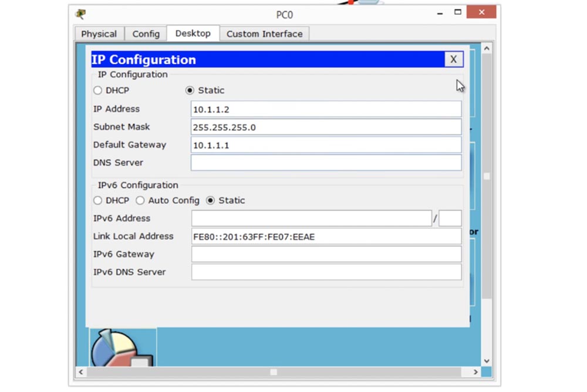Select the IPv6 Static radio button
This screenshot has width=587, height=392.
210,200
